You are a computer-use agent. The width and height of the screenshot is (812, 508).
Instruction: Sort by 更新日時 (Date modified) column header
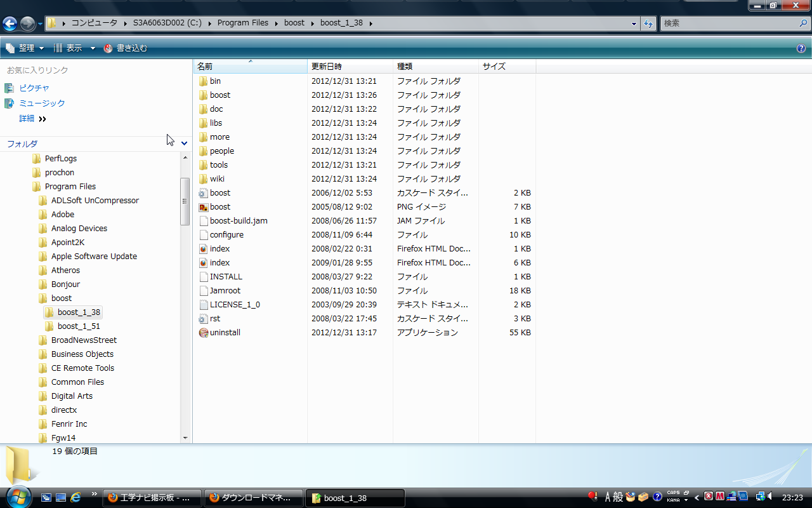point(327,66)
